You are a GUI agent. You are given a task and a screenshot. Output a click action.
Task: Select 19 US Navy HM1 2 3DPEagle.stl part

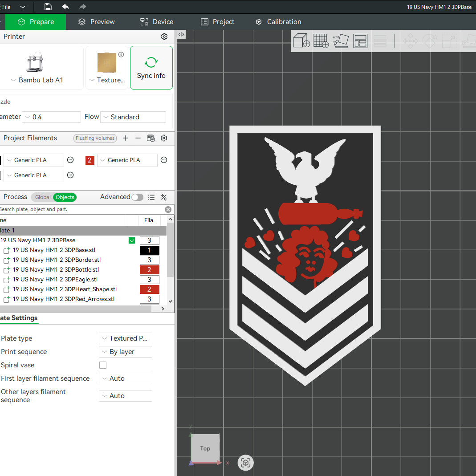click(x=55, y=279)
